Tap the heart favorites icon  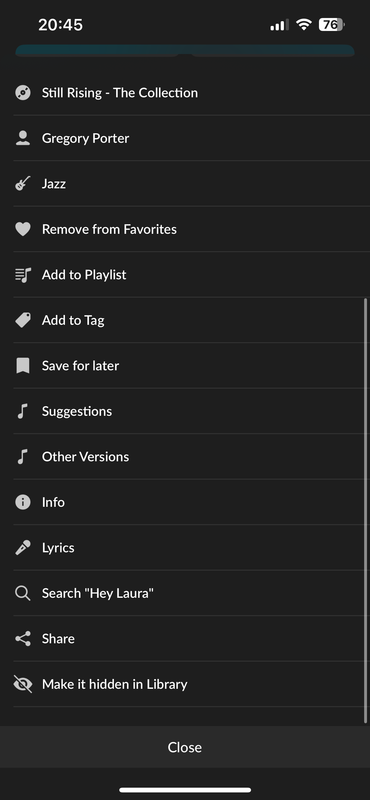point(22,229)
